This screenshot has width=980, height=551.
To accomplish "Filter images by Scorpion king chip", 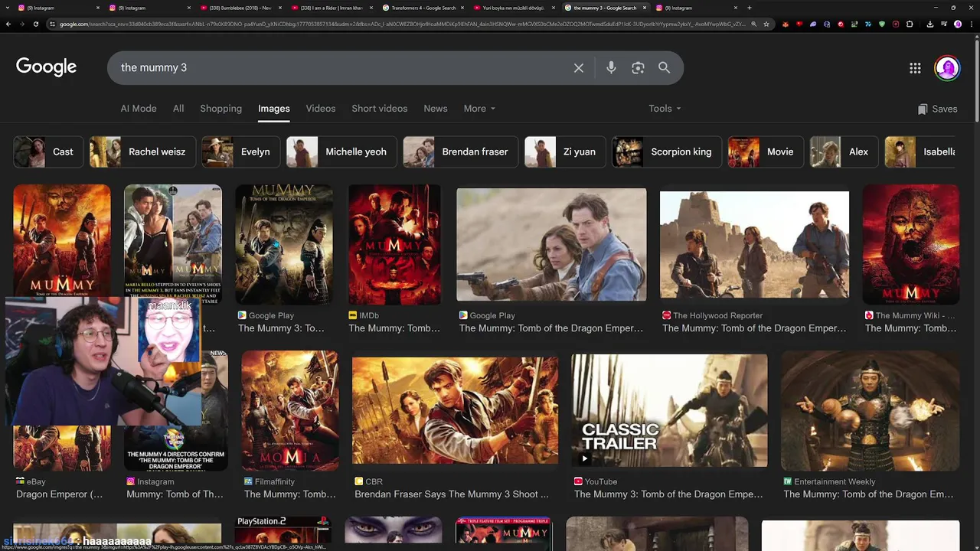I will point(666,152).
